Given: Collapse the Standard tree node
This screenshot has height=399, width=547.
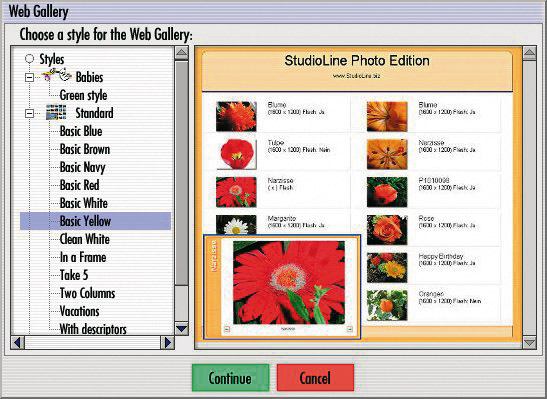Looking at the screenshot, I should pos(30,113).
